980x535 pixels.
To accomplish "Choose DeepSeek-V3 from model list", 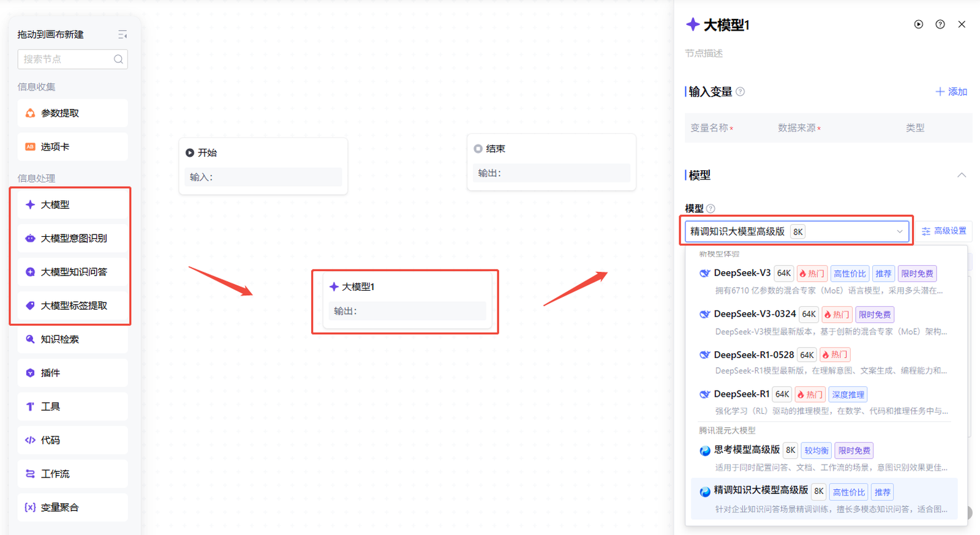I will [x=742, y=273].
